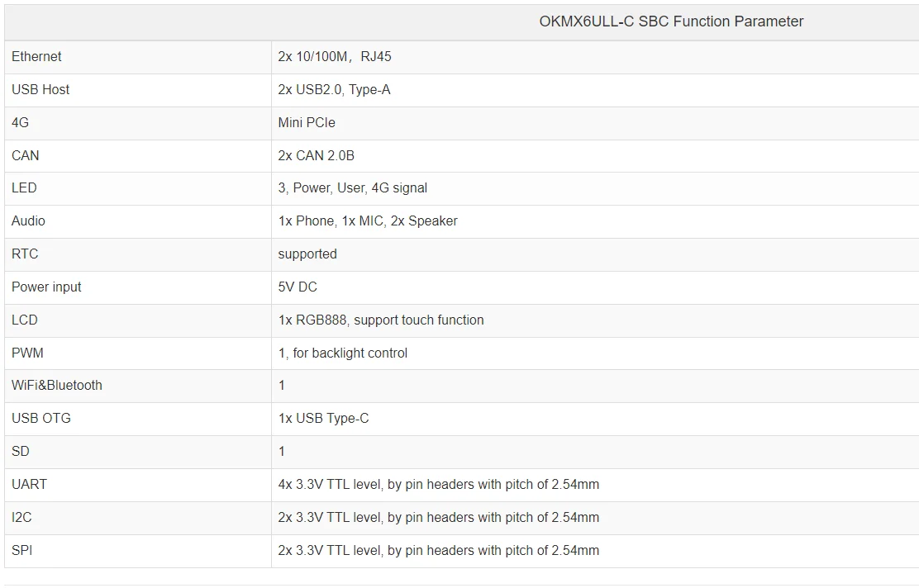The width and height of the screenshot is (919, 588).
Task: Select the Power input row label
Action: coord(46,287)
